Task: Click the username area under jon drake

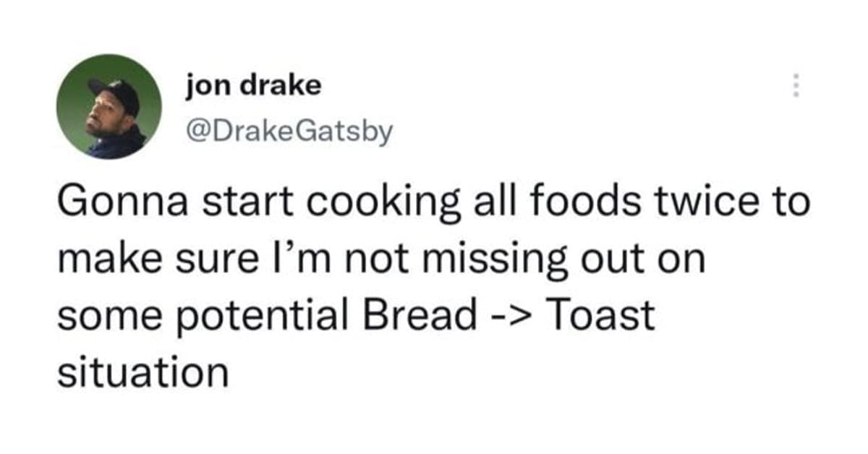Action: (x=288, y=129)
